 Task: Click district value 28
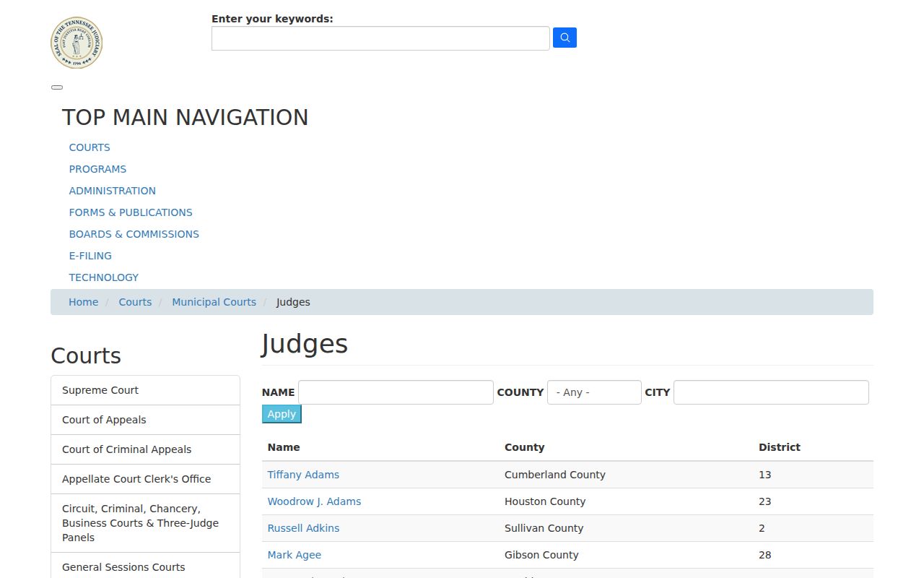pyautogui.click(x=765, y=555)
